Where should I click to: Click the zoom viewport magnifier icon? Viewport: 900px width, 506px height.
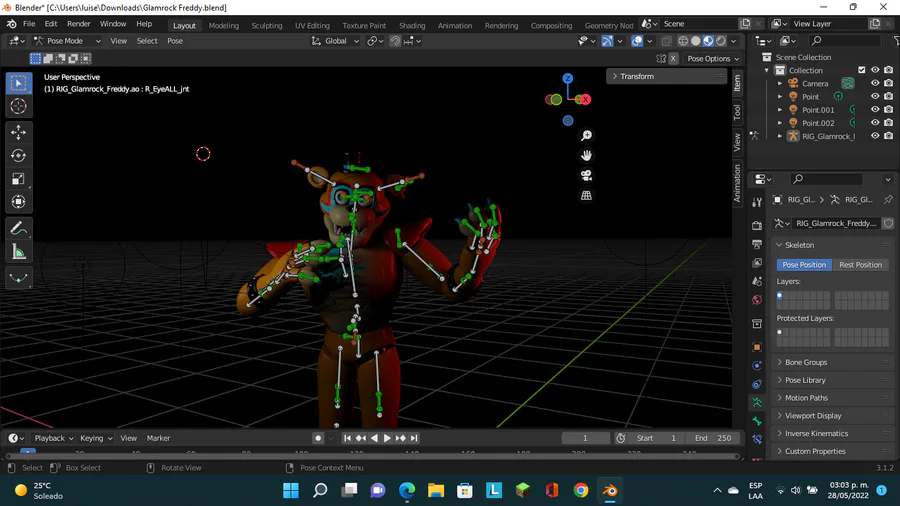(x=586, y=135)
